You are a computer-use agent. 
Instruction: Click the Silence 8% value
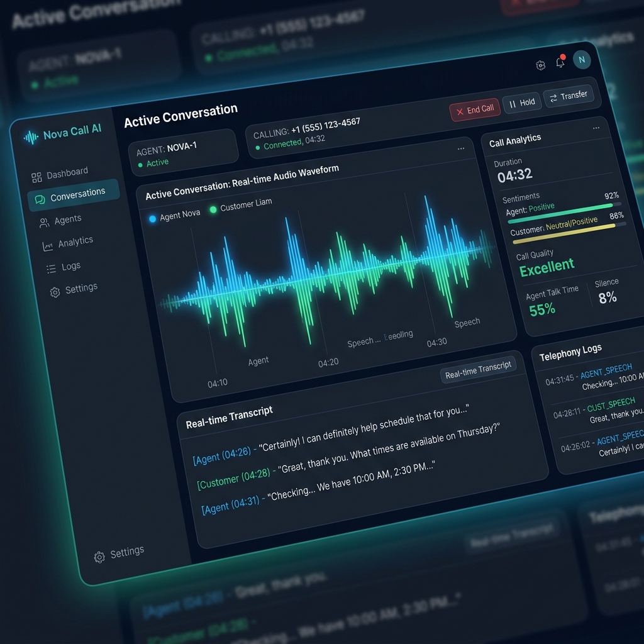[608, 297]
